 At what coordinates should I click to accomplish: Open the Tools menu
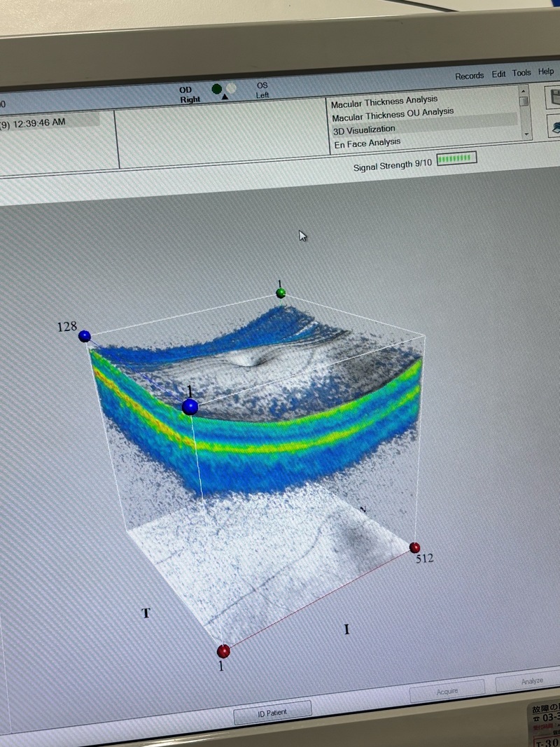[521, 74]
